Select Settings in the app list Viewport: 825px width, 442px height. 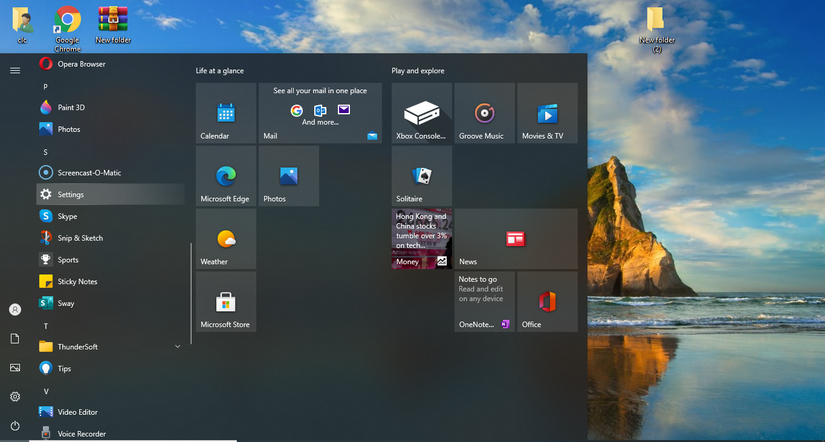pos(110,194)
